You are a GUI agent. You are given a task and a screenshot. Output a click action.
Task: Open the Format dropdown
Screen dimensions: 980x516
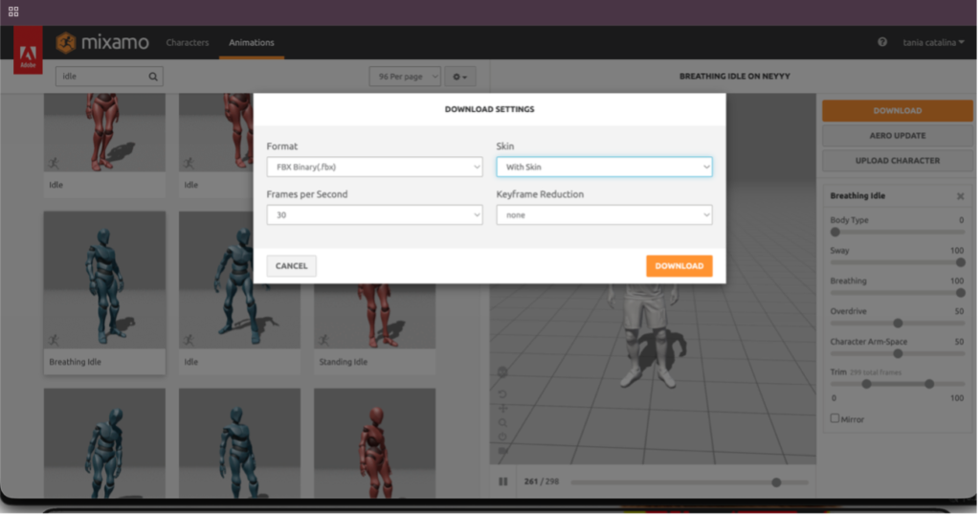point(374,167)
